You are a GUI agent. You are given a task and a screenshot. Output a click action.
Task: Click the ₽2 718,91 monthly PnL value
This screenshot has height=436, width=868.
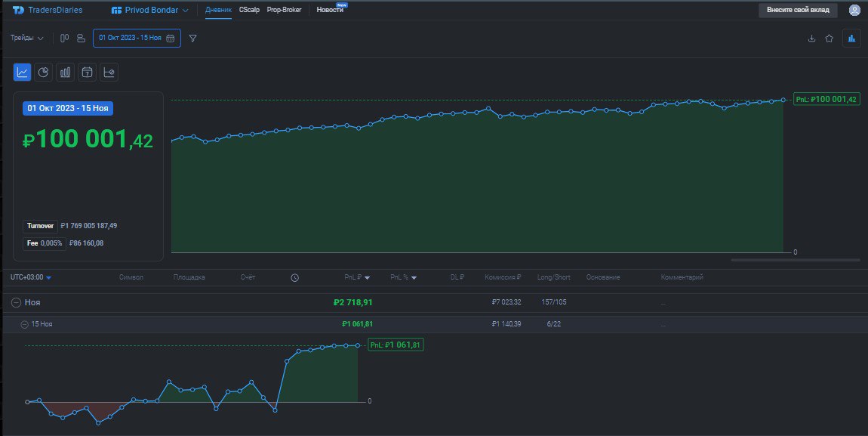353,302
